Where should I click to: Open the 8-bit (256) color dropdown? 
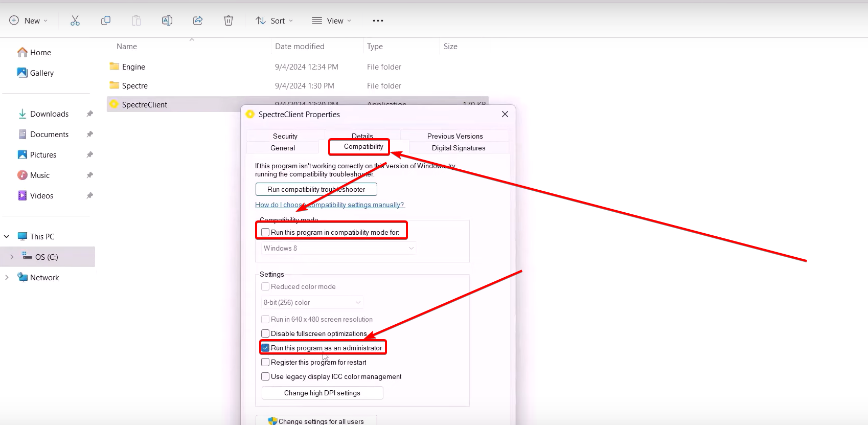click(x=312, y=302)
